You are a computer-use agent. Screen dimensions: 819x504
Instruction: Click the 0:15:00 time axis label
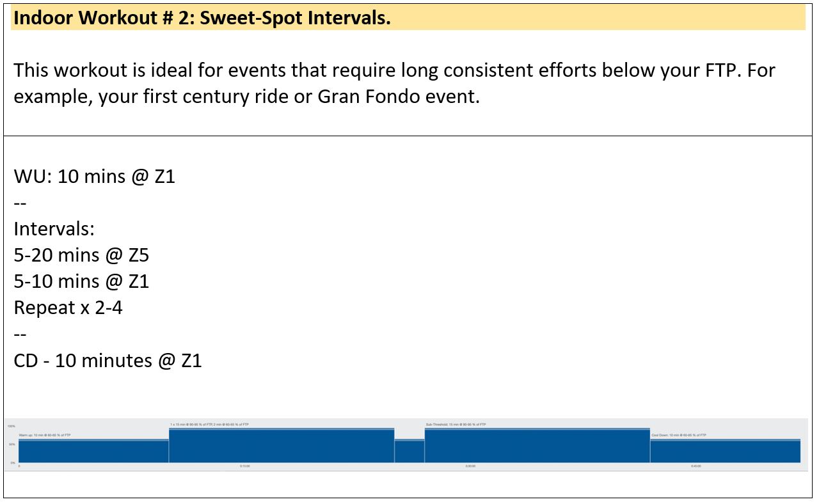coord(244,466)
